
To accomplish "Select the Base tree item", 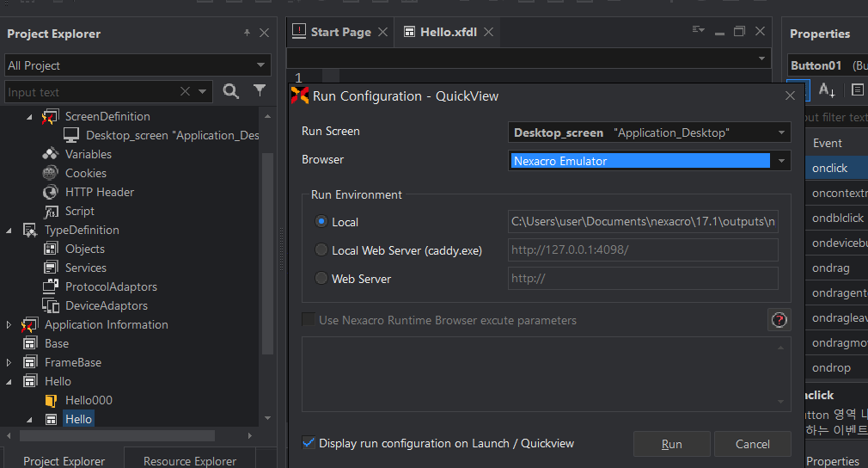I will coord(57,343).
